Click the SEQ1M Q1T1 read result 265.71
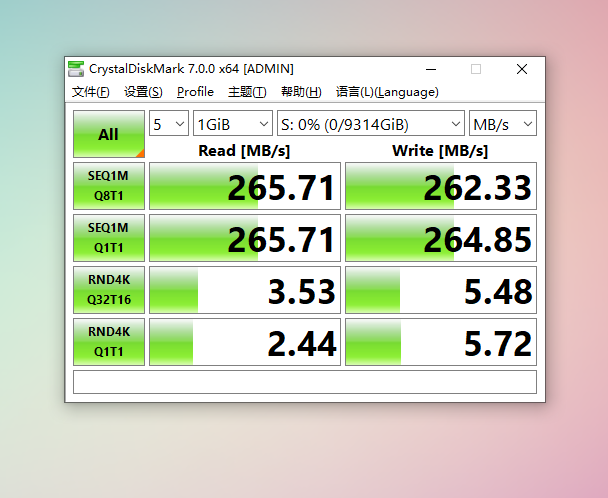The image size is (608, 498). point(245,238)
